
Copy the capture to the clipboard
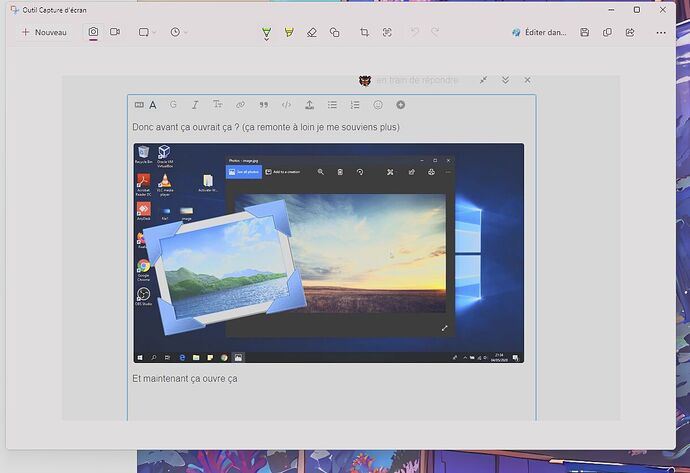click(x=607, y=33)
